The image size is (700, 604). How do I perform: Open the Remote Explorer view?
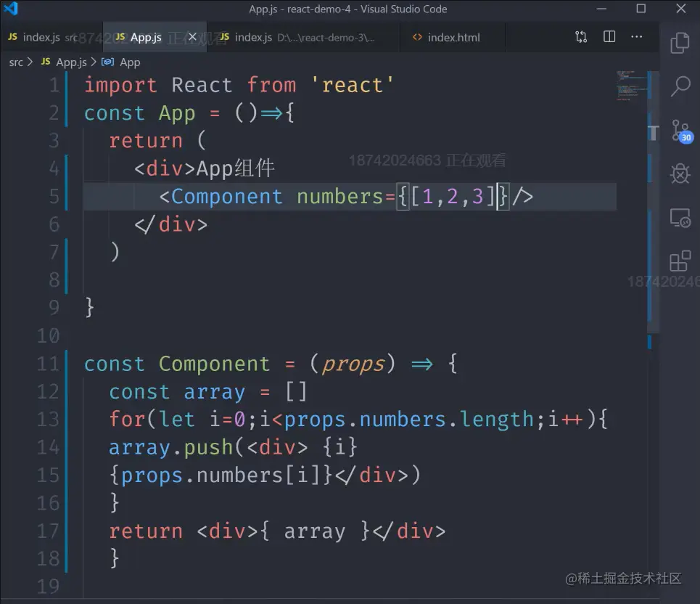tap(680, 218)
